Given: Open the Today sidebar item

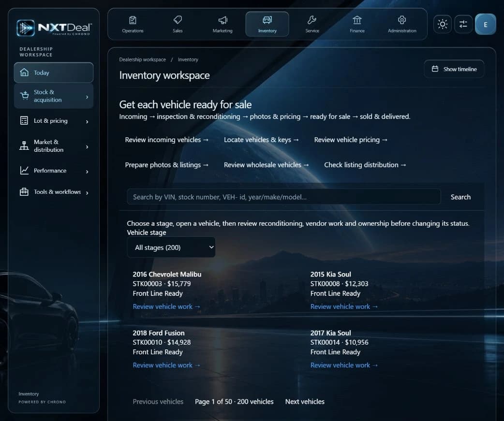Looking at the screenshot, I should 53,73.
